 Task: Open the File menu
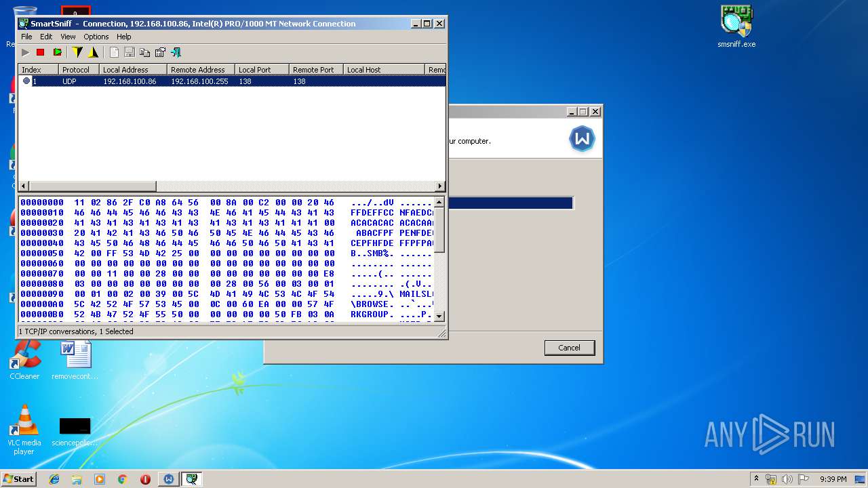pos(26,37)
